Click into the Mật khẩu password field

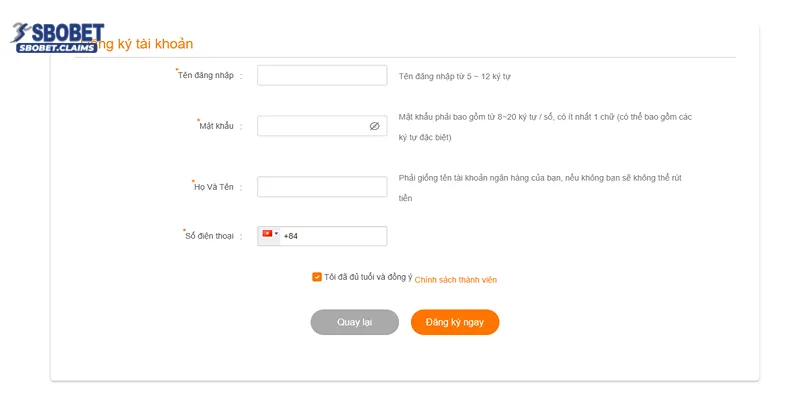click(312, 127)
